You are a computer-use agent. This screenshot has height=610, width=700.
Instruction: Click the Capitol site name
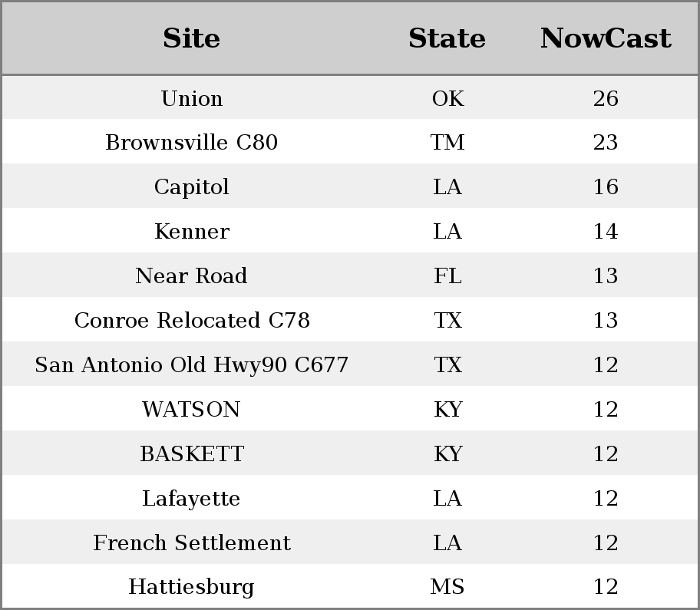192,187
